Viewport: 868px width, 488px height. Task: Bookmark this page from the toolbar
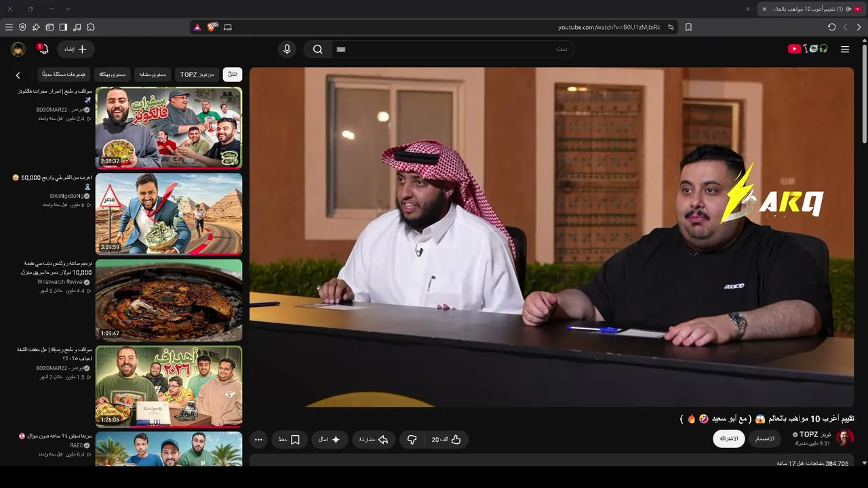coord(688,27)
